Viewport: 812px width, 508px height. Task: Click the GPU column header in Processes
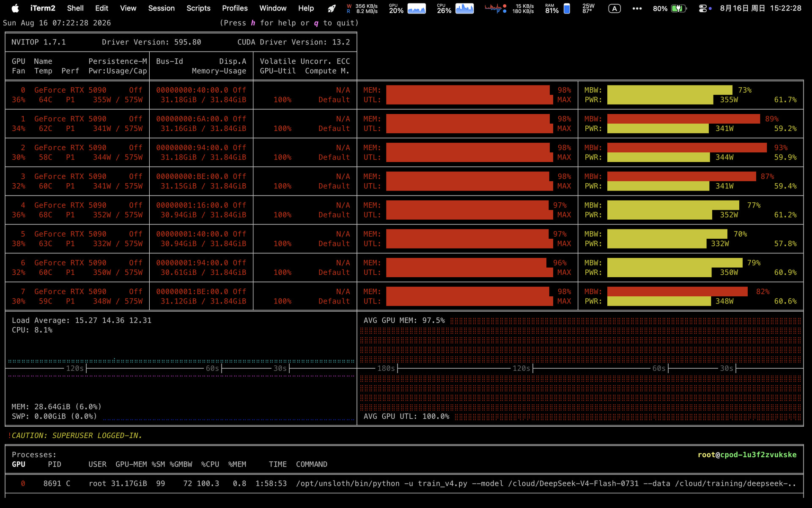tap(19, 464)
